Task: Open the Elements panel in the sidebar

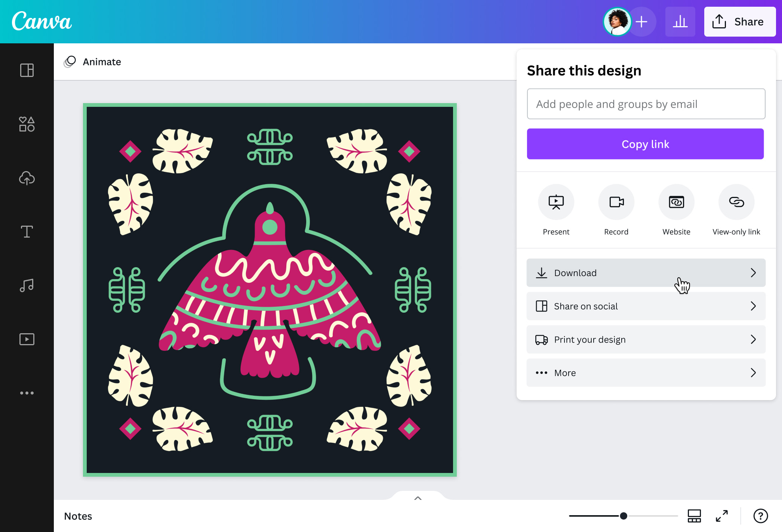Action: [x=27, y=124]
